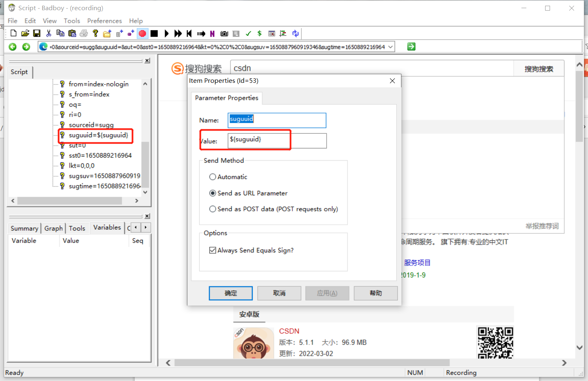
Task: Collapse the Script tree panel with its X
Action: coord(147,60)
